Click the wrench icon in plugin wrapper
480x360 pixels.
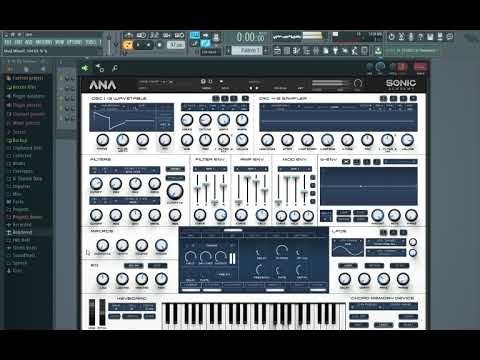point(115,68)
